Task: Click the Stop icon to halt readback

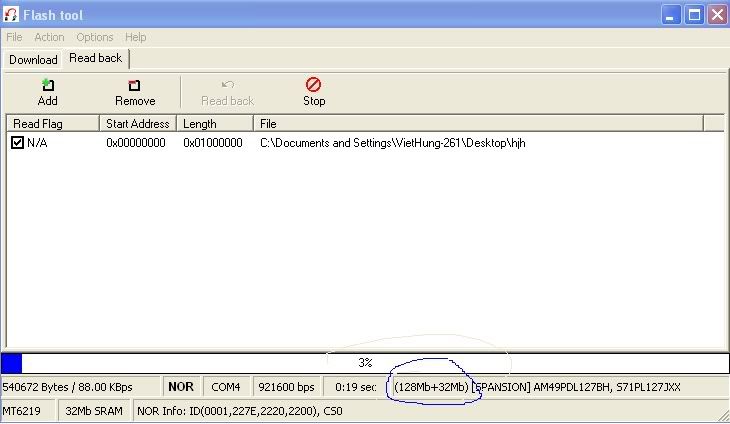Action: pyautogui.click(x=313, y=85)
